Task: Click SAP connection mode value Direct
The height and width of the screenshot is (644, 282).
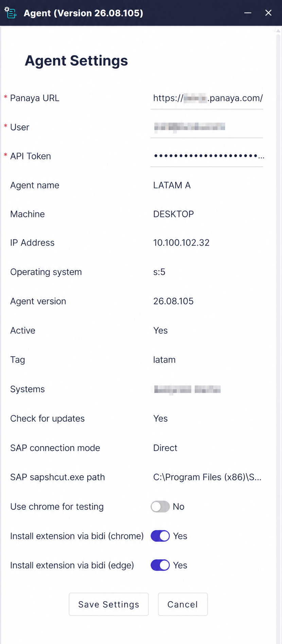Action: point(165,448)
